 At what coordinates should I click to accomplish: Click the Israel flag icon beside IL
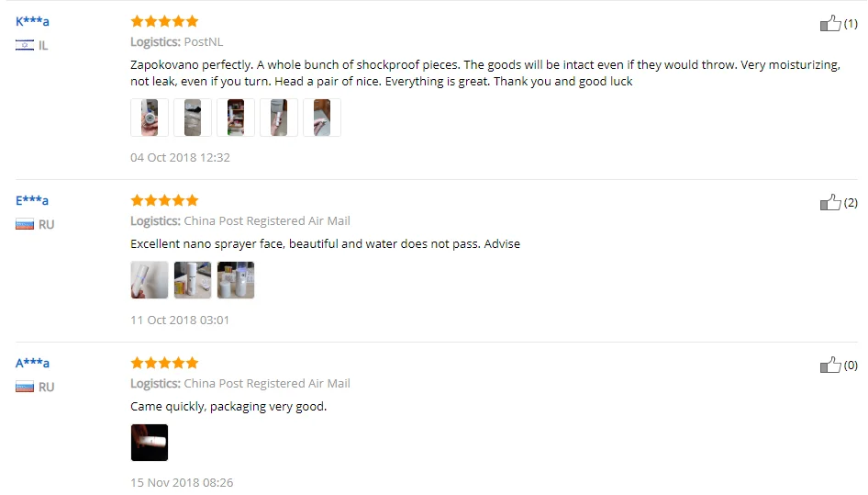click(25, 45)
